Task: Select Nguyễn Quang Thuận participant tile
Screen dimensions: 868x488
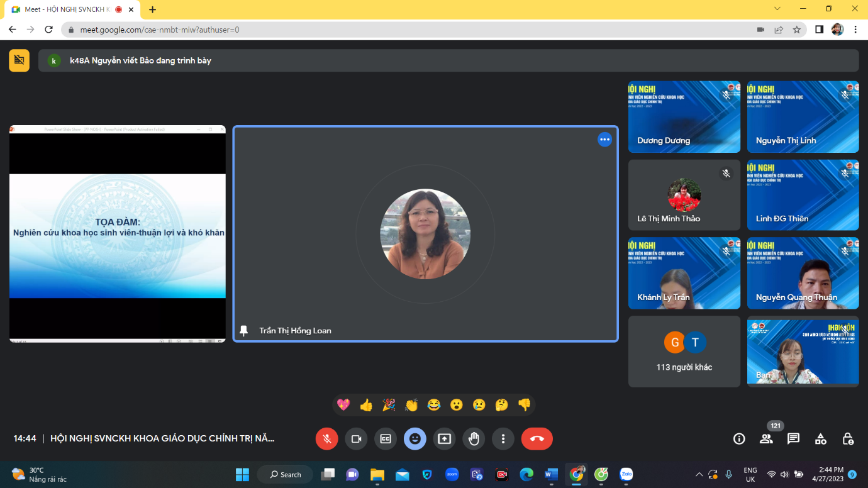Action: click(x=803, y=273)
